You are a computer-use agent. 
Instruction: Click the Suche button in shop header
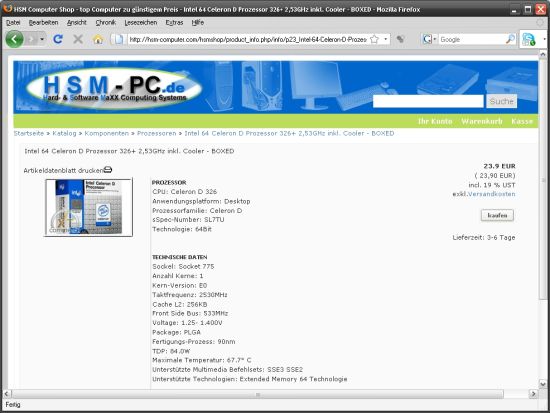(501, 101)
